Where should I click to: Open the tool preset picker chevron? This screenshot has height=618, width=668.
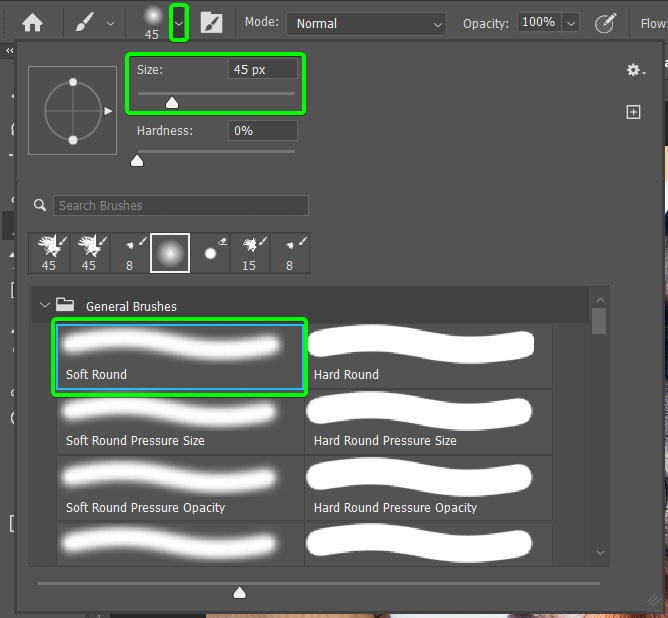(110, 24)
